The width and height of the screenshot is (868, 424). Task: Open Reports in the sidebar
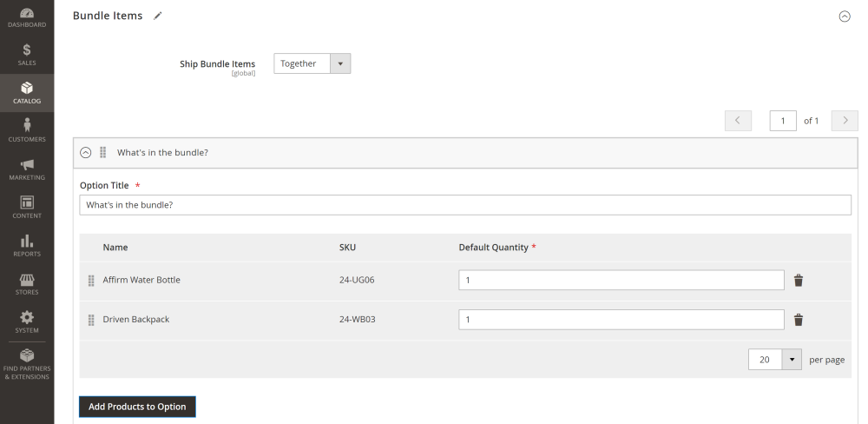[27, 246]
